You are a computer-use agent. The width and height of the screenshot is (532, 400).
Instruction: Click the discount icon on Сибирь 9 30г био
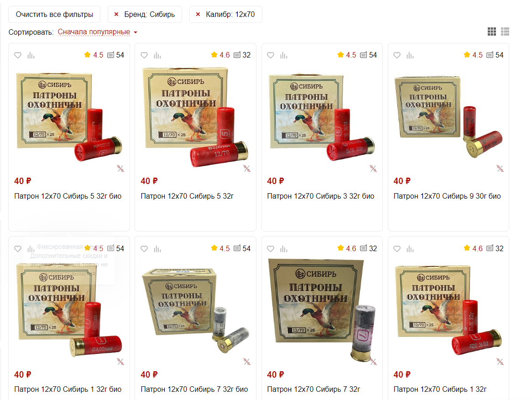click(500, 168)
